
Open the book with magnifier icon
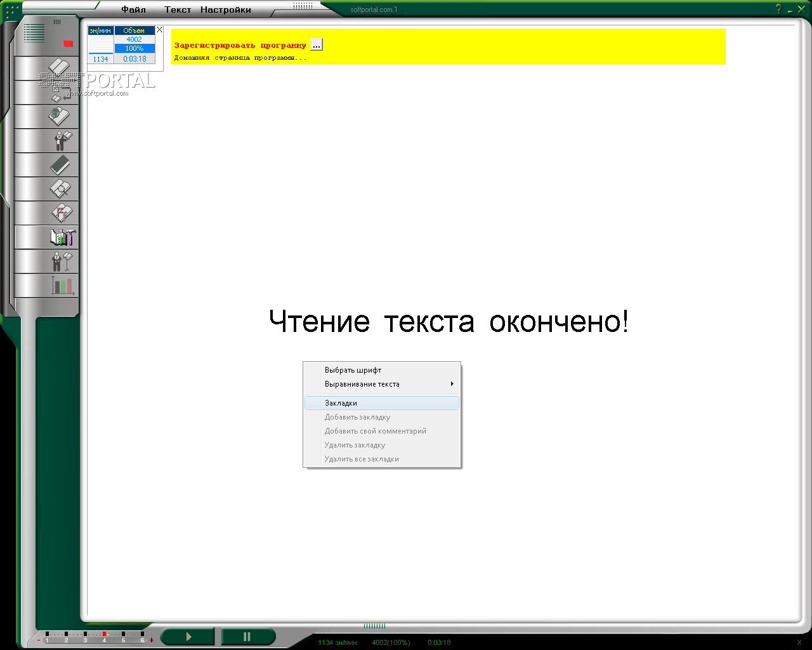coord(60,189)
